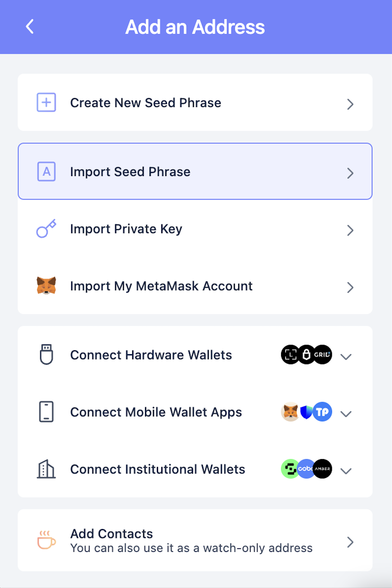The image size is (392, 588).
Task: Click the key icon for Import Private Key
Action: [46, 229]
